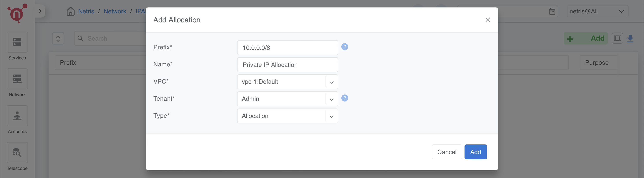Screen dimensions: 644x178
Task: Cancel the Add Allocation dialog
Action: (447, 152)
